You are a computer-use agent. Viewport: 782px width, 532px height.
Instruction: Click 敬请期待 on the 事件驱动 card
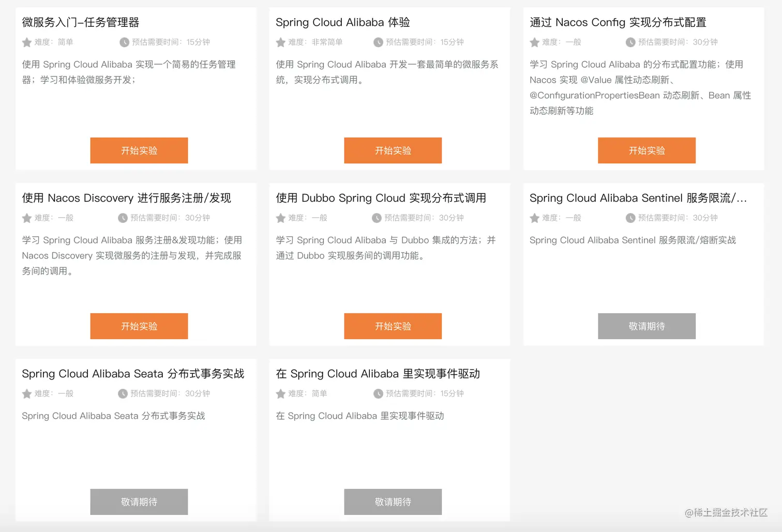[393, 502]
